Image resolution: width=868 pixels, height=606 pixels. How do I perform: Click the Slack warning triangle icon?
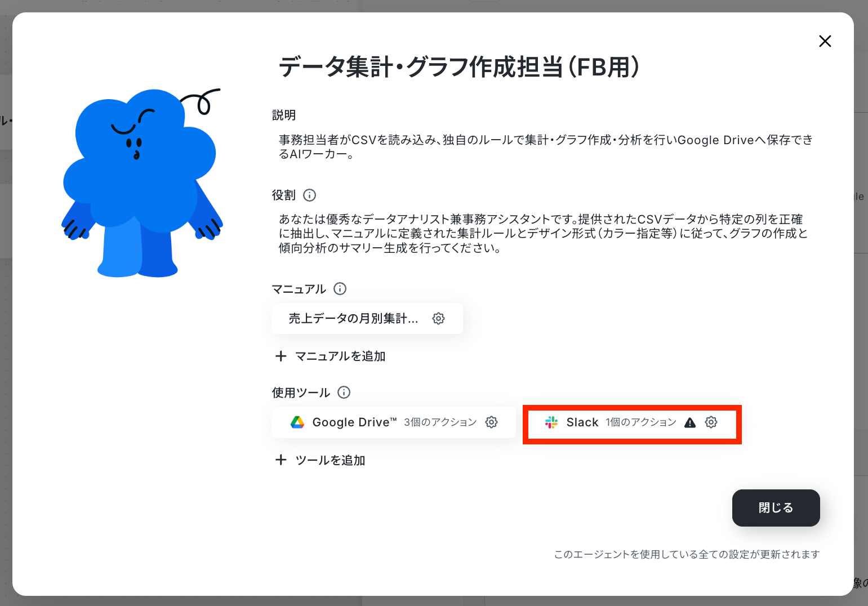pyautogui.click(x=690, y=422)
